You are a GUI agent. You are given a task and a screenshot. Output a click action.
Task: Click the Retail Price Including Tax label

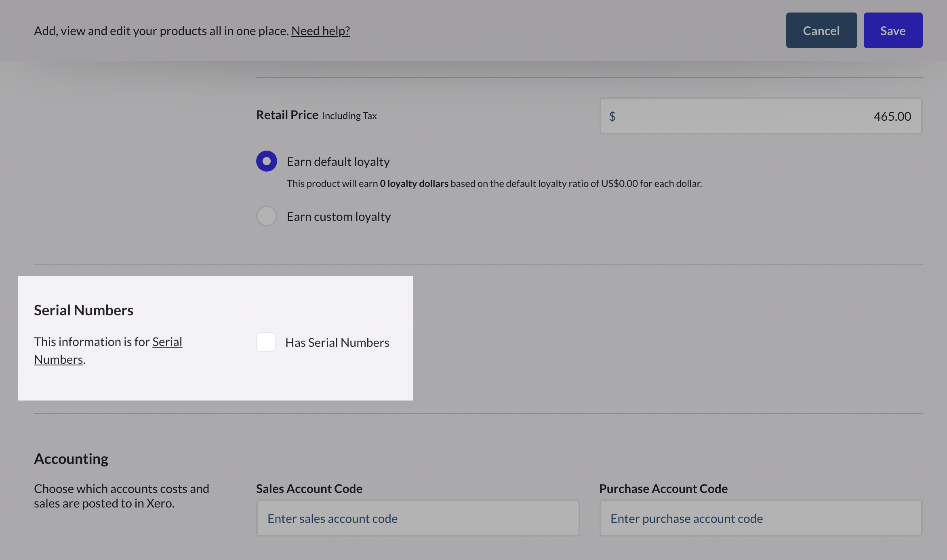click(x=316, y=115)
